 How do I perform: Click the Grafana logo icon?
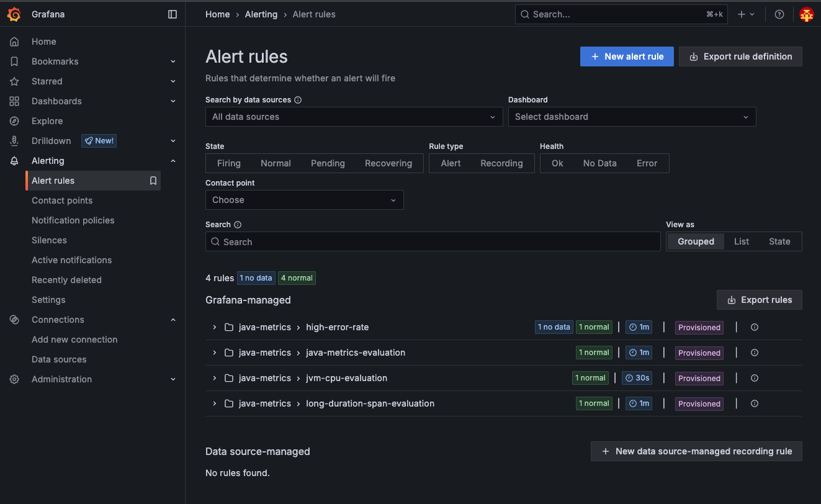14,14
